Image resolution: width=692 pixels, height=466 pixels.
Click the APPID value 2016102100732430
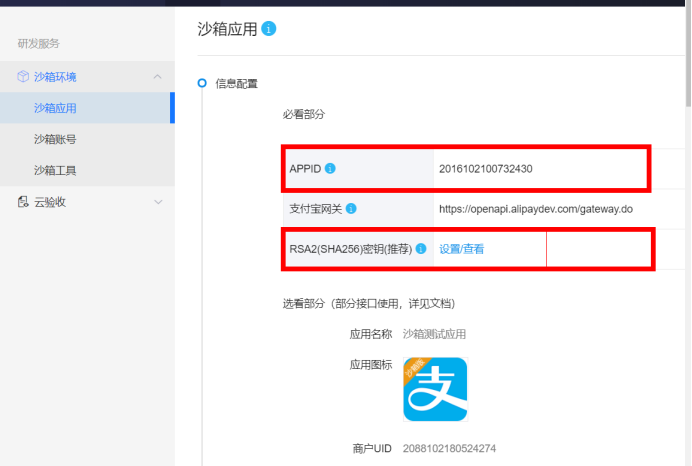tap(485, 169)
